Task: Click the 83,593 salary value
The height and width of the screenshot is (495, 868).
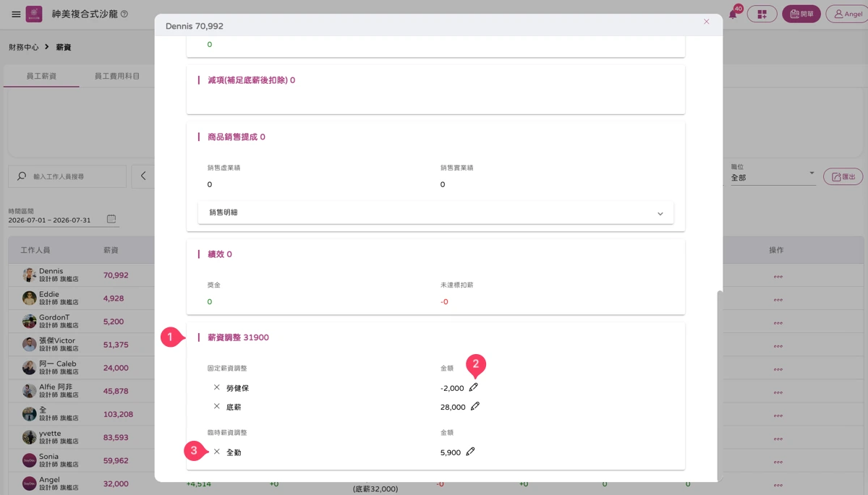Action: [x=116, y=437]
